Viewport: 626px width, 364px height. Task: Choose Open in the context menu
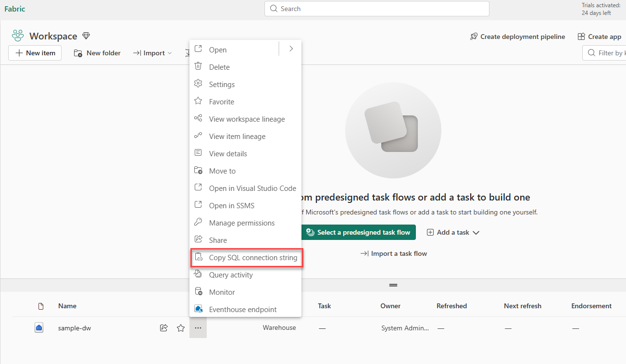pyautogui.click(x=234, y=50)
